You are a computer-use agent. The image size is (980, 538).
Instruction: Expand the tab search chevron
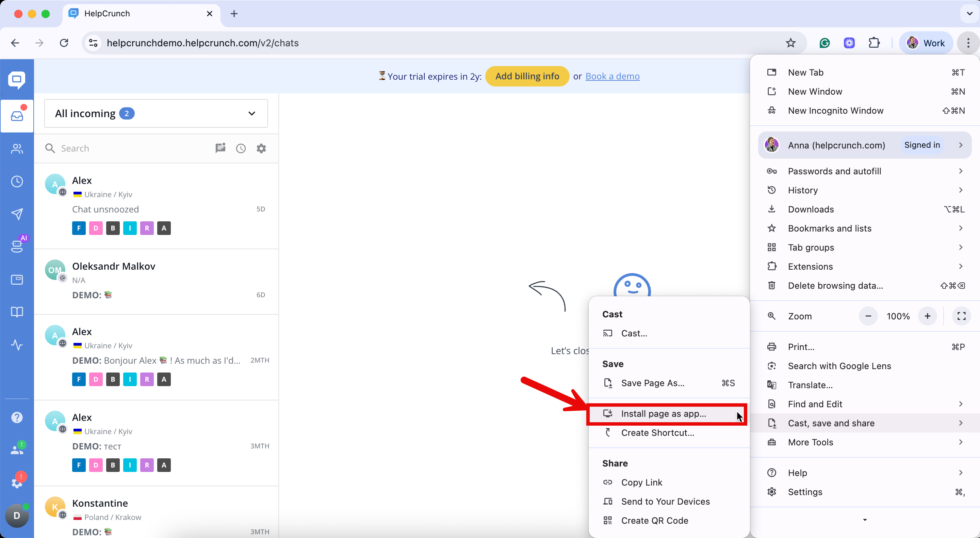[x=970, y=14]
